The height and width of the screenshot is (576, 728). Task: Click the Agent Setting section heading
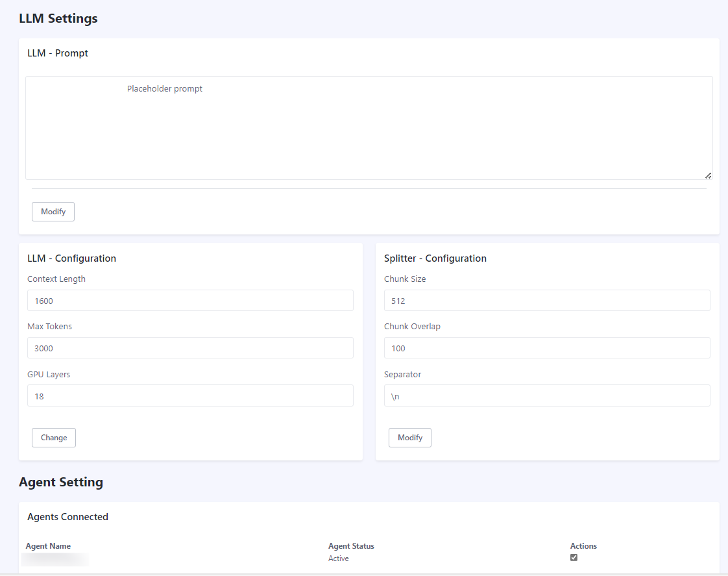pyautogui.click(x=61, y=482)
